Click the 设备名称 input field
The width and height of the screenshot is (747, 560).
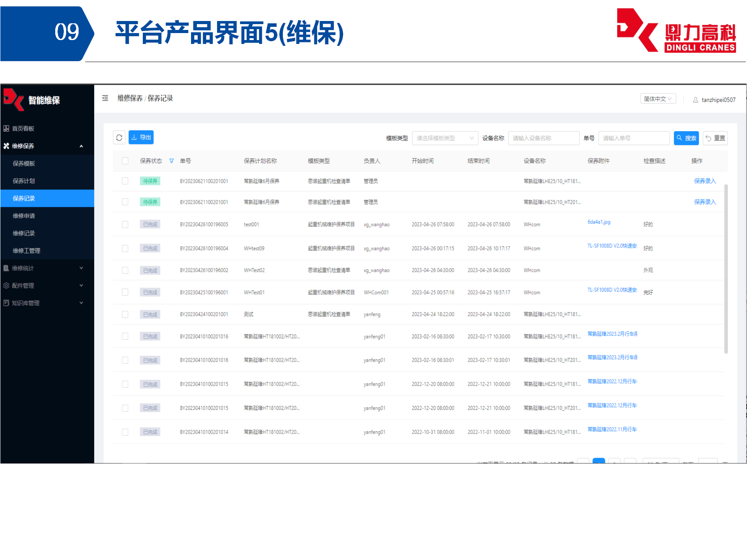(x=543, y=138)
